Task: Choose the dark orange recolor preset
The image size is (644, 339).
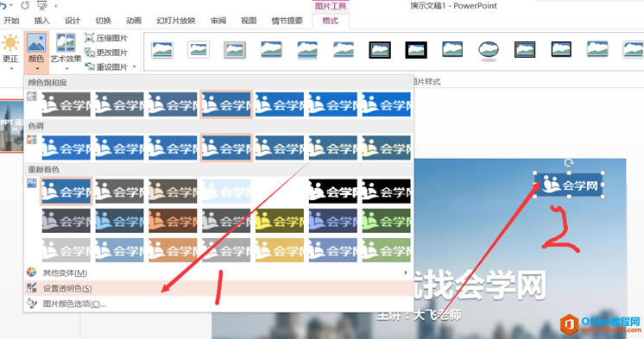Action: coord(173,221)
